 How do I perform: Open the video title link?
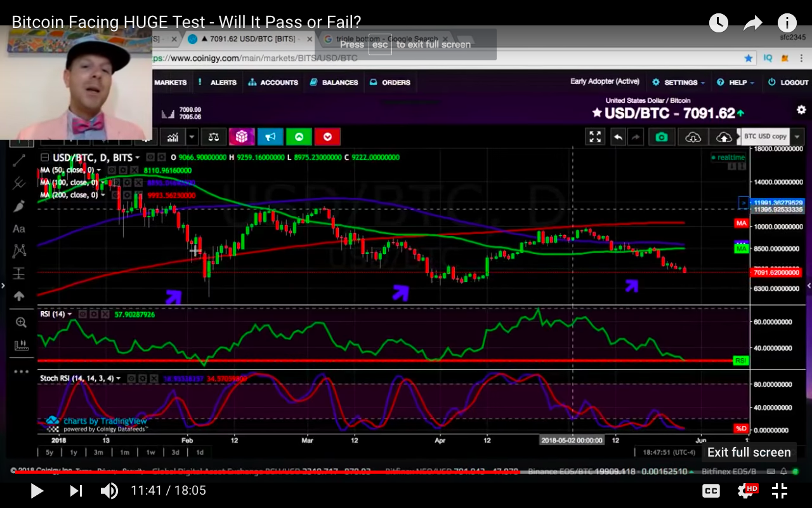click(186, 22)
